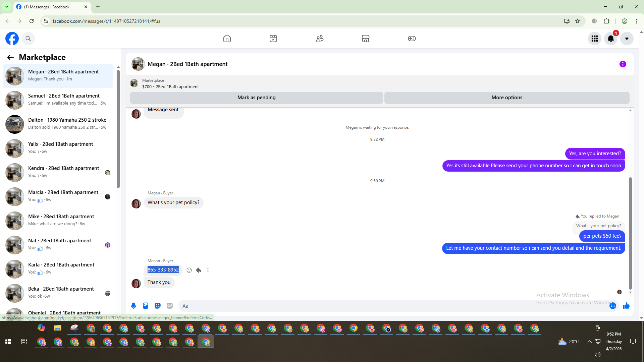Click the 'per pets $50 fee\' message

602,236
